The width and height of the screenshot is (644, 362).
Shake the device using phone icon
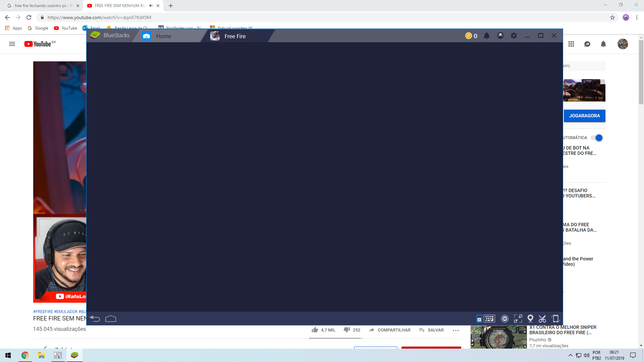pos(555,318)
